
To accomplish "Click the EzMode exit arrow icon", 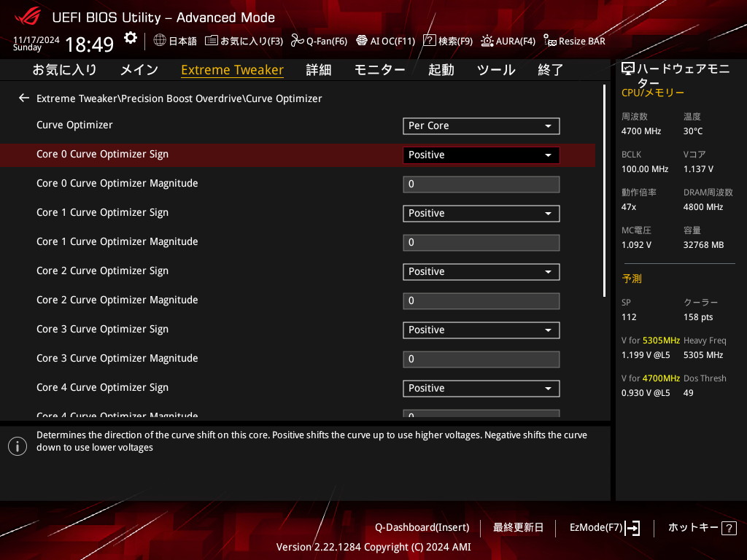I will pos(632,528).
